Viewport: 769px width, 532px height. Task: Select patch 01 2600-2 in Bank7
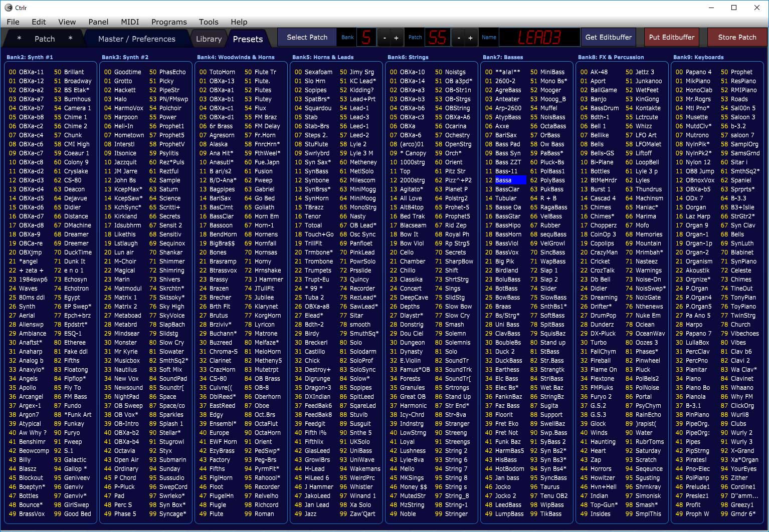coord(500,81)
